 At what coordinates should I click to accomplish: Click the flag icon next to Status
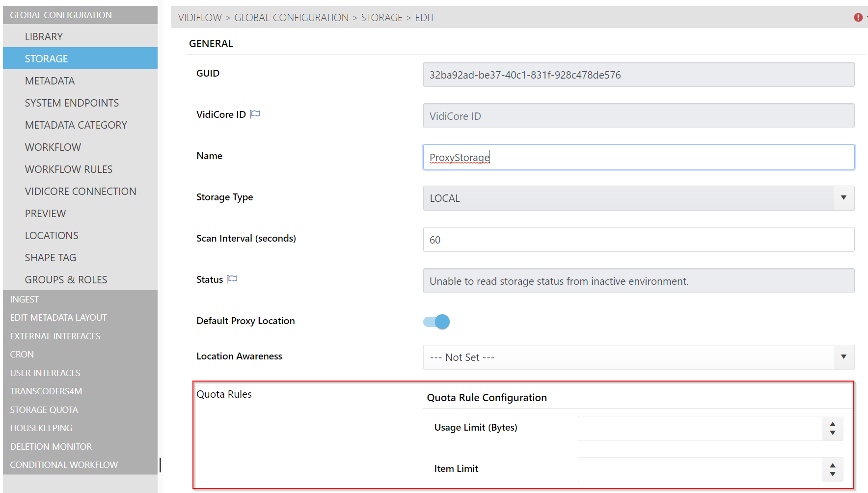coord(232,279)
